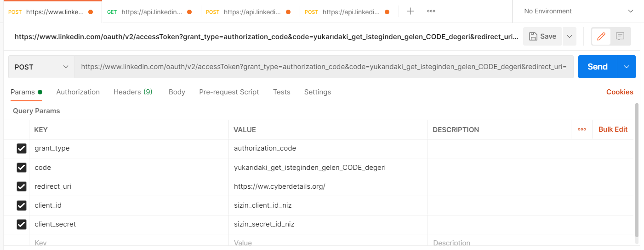The width and height of the screenshot is (644, 250).
Task: Open the Tests tab
Action: tap(282, 92)
